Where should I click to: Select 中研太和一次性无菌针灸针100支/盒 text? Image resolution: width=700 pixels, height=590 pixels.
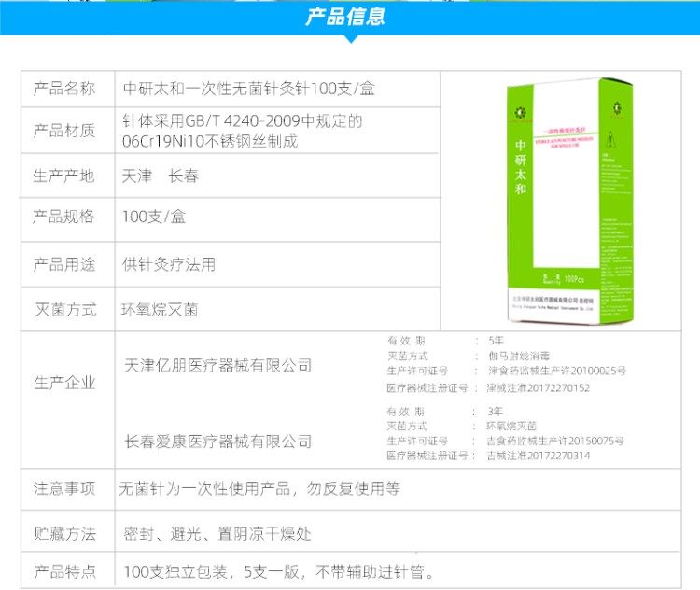248,89
